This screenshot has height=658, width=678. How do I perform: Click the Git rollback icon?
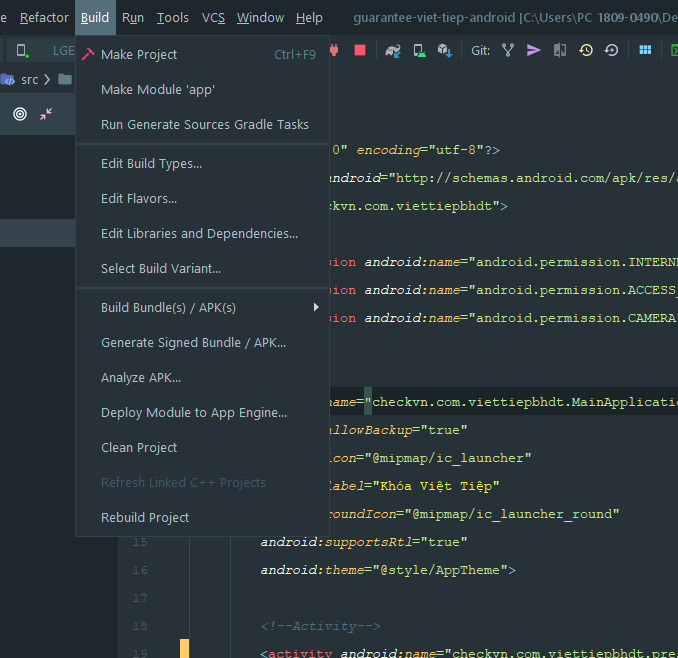611,50
